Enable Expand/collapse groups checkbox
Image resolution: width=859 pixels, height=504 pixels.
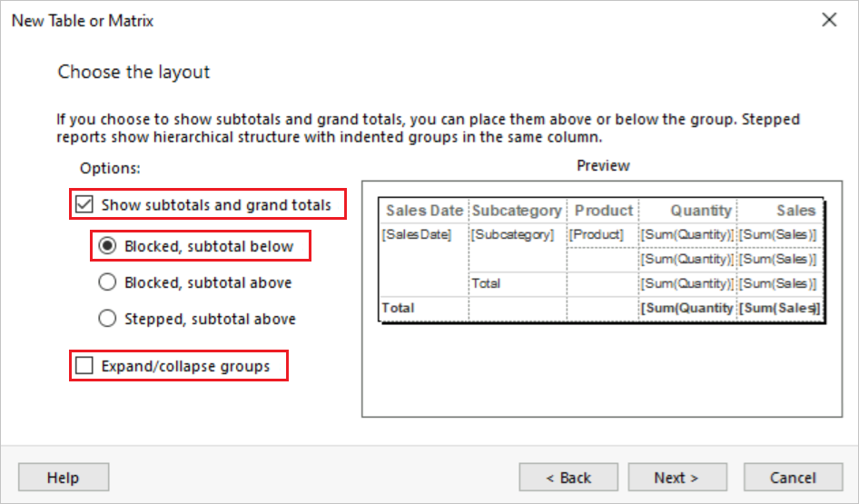[x=84, y=367]
